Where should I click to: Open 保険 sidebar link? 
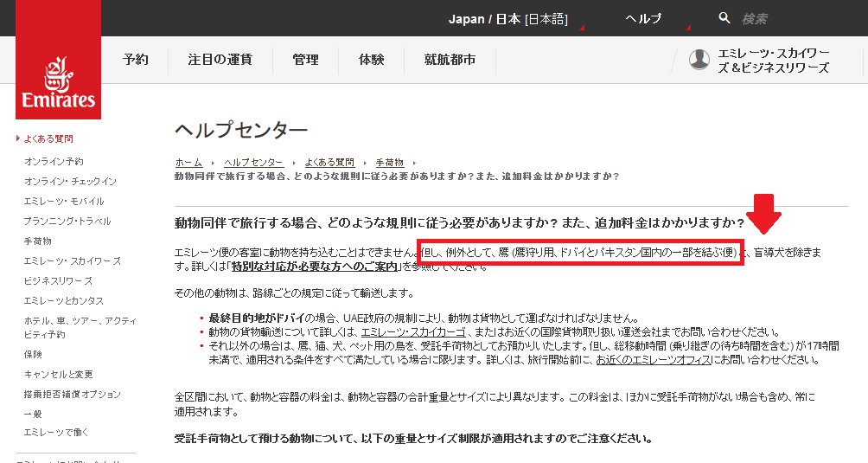(33, 354)
